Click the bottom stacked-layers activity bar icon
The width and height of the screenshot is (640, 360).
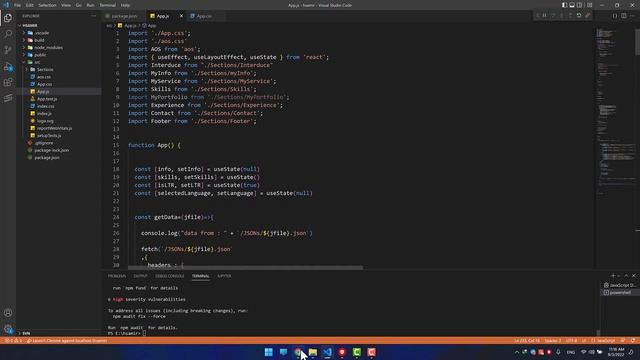(8, 98)
